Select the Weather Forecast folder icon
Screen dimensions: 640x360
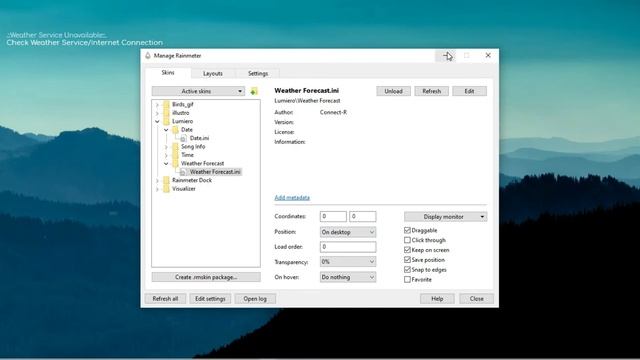(x=176, y=163)
